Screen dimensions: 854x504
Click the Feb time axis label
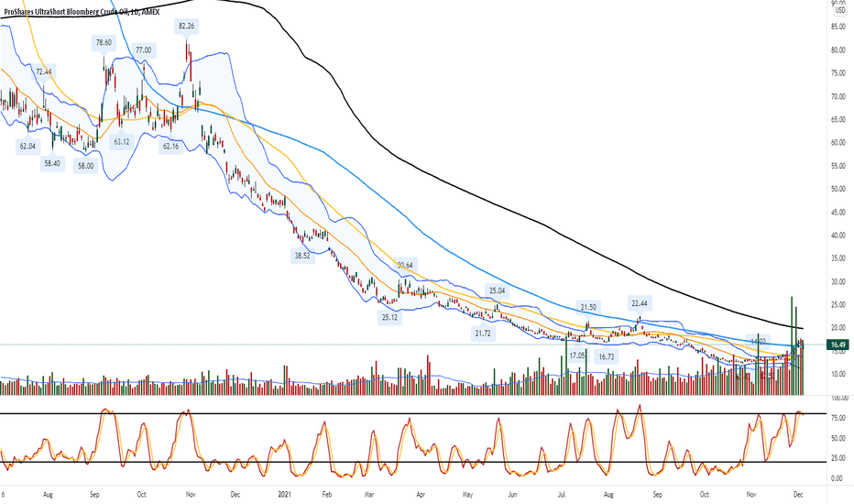pyautogui.click(x=327, y=495)
